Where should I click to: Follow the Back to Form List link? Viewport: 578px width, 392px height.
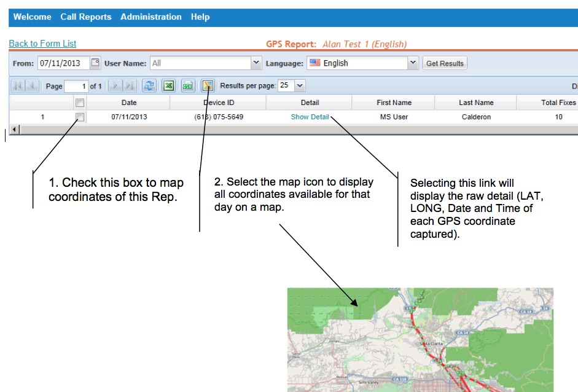point(42,44)
